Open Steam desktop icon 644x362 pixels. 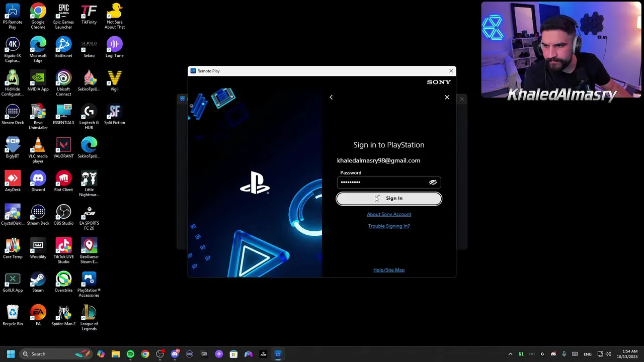[x=38, y=282]
